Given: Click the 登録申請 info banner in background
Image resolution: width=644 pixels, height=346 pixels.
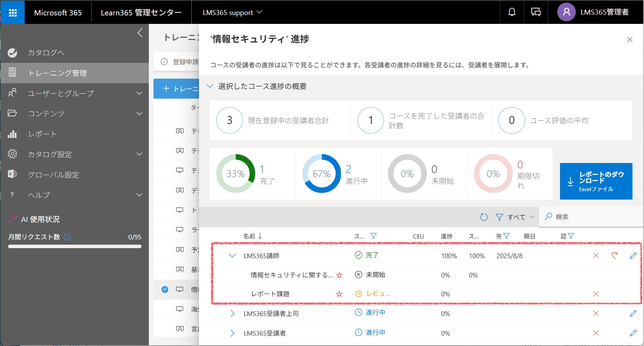Looking at the screenshot, I should (176, 62).
